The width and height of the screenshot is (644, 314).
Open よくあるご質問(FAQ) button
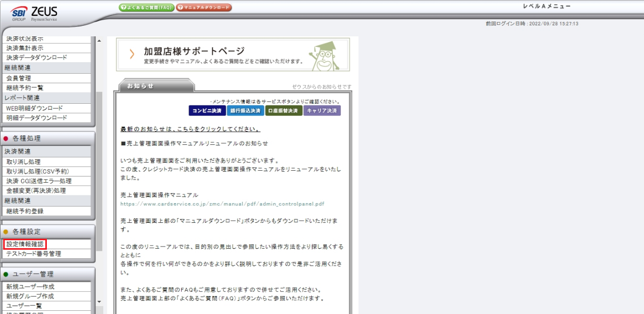click(x=147, y=8)
